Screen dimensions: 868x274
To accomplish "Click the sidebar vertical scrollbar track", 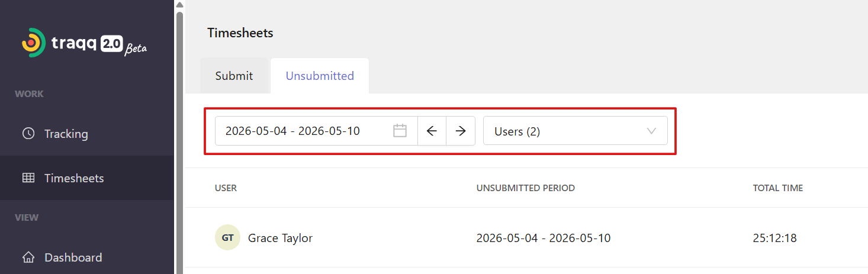I will pos(179,142).
